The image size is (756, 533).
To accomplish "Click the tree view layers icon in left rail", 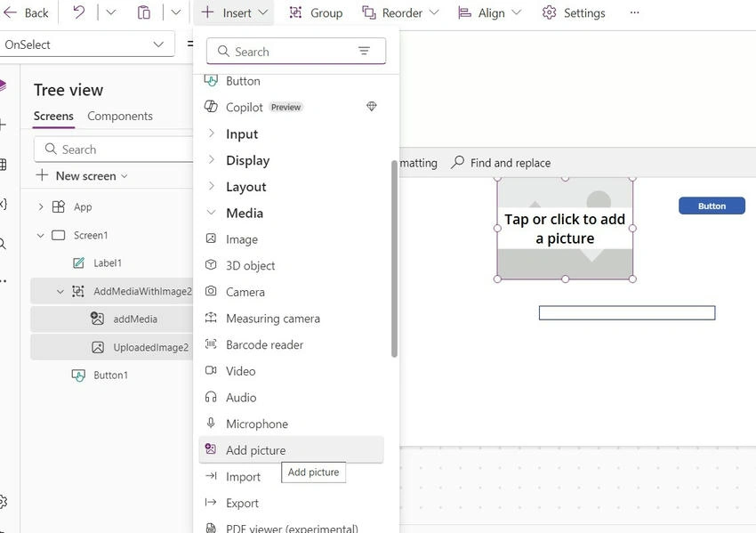I will [3, 85].
